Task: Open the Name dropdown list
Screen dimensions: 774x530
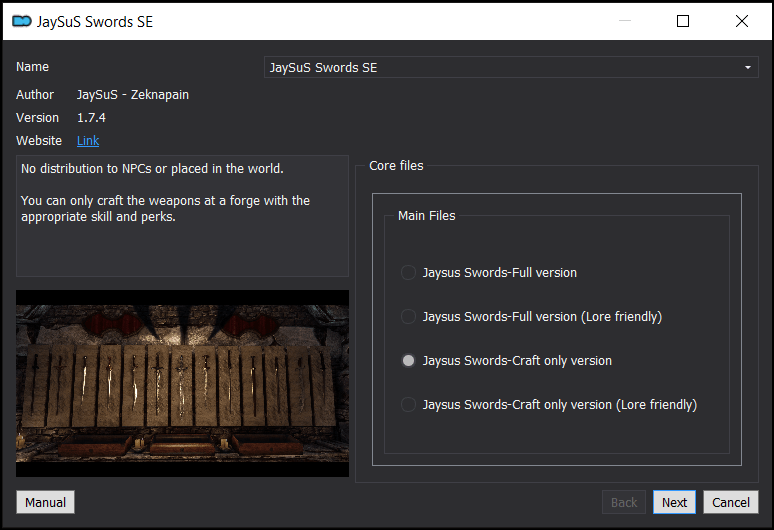Action: coord(511,67)
